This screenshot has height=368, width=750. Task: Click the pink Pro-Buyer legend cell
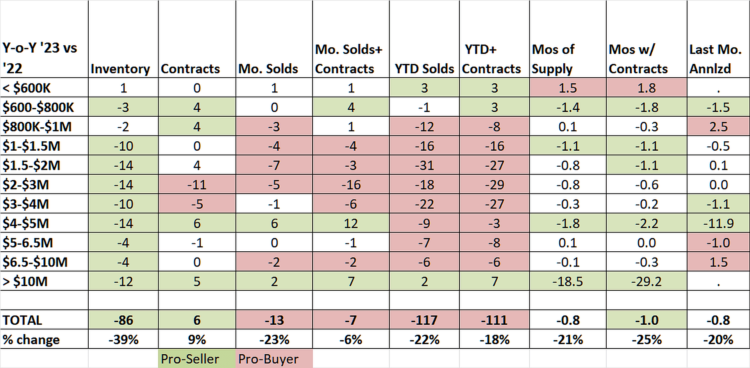coord(274,359)
